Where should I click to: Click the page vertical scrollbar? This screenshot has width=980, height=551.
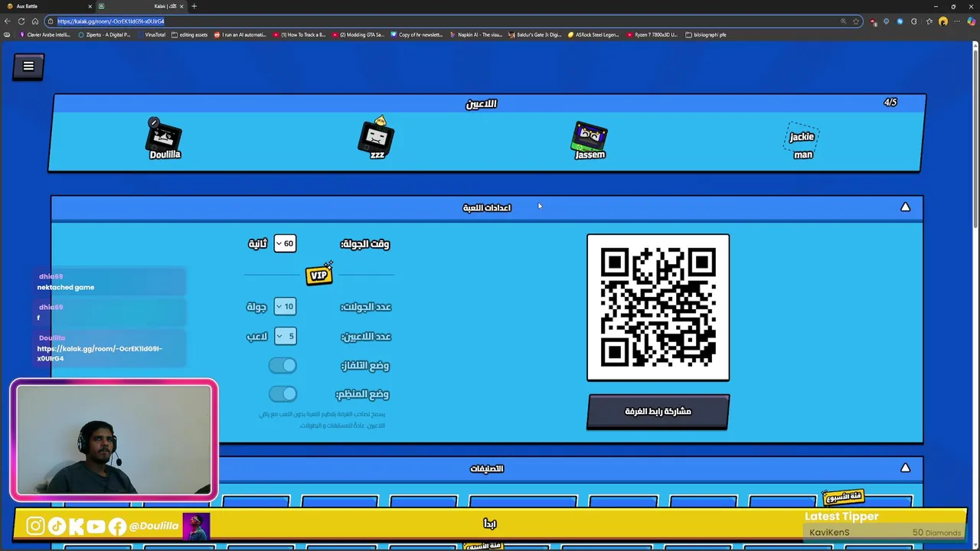pyautogui.click(x=975, y=138)
